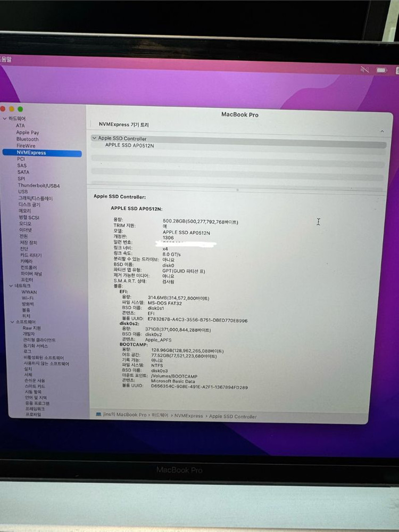Select 볼륨 under 네트워크
The height and width of the screenshot is (532, 399).
click(x=26, y=310)
